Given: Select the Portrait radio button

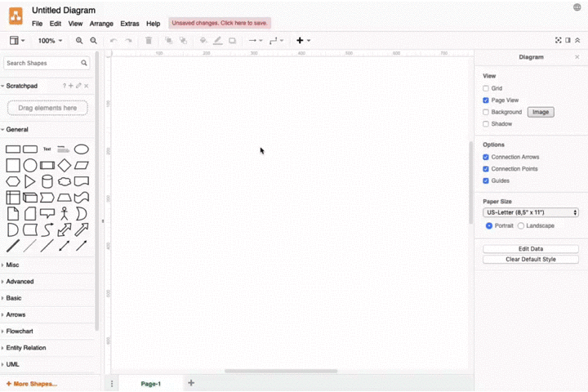Looking at the screenshot, I should [489, 226].
